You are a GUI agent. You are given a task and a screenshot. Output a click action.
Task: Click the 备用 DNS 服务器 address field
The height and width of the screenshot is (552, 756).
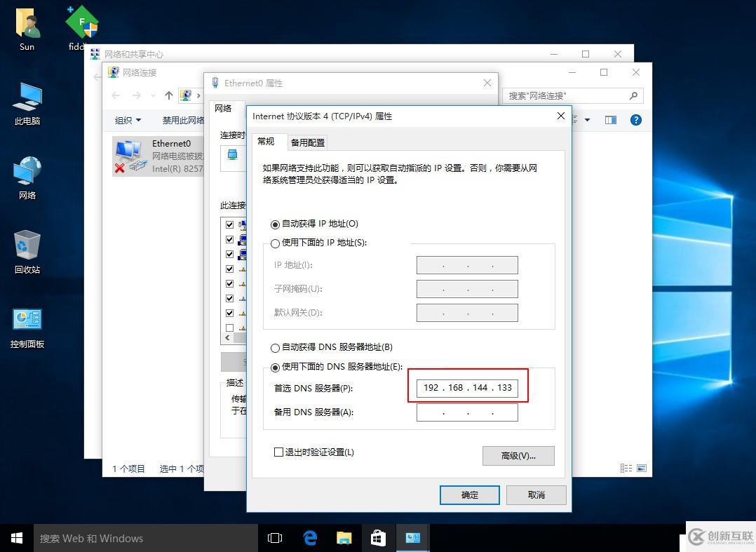pyautogui.click(x=467, y=412)
